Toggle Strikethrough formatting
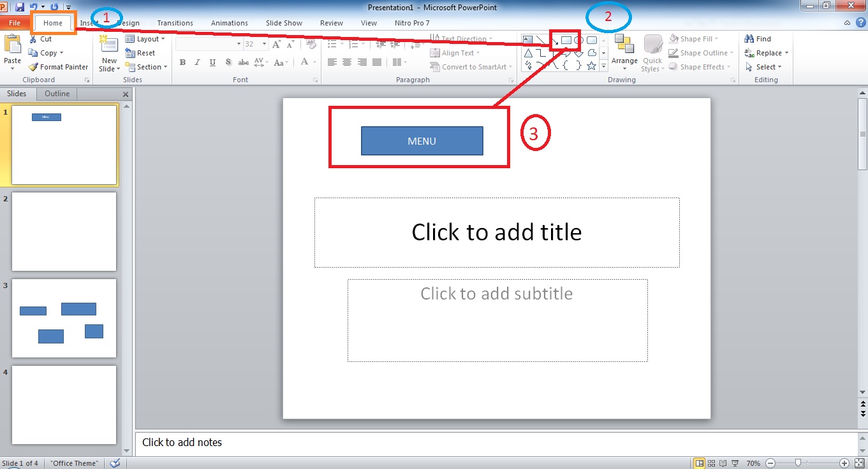The height and width of the screenshot is (469, 868). [243, 62]
